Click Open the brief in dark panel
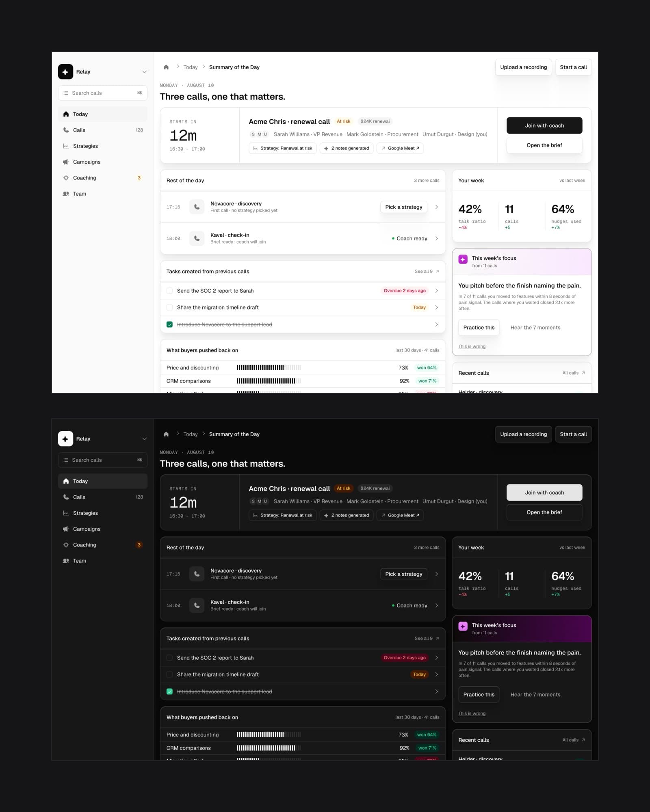Screen dimensions: 650x812 pos(544,512)
